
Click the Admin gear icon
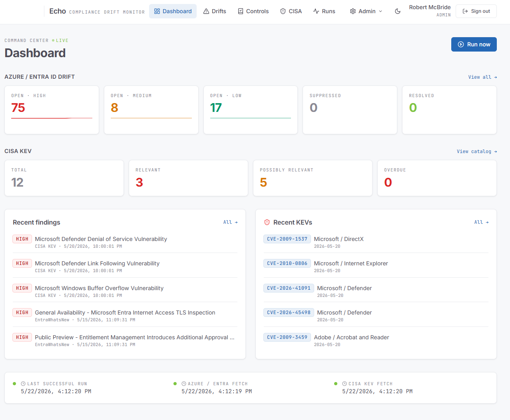pyautogui.click(x=353, y=11)
